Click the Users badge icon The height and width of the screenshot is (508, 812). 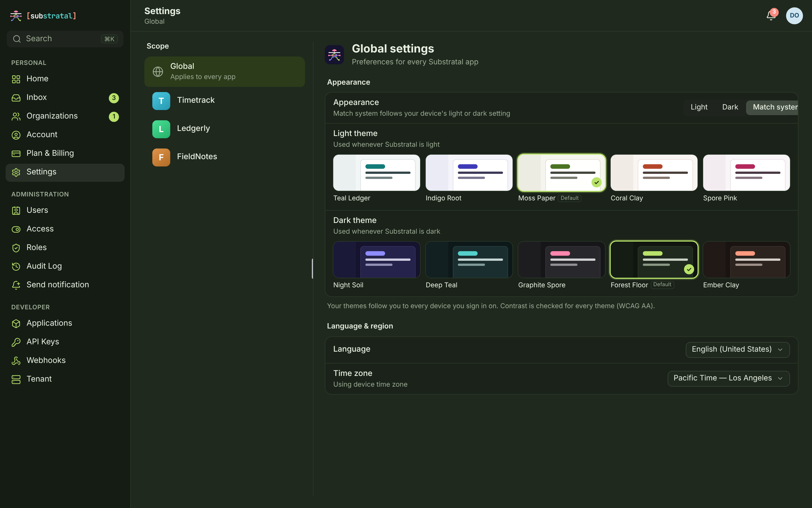[16, 211]
